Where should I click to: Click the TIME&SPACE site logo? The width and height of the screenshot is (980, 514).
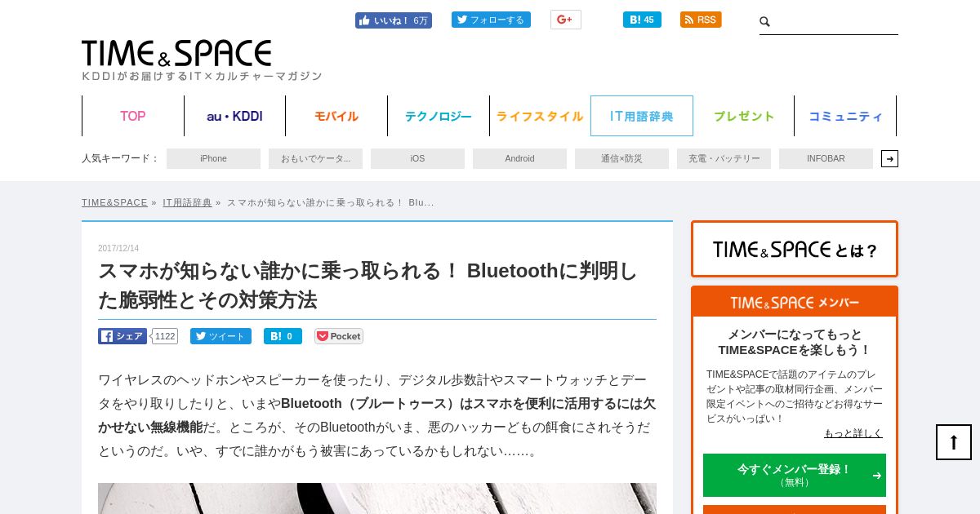coord(176,53)
